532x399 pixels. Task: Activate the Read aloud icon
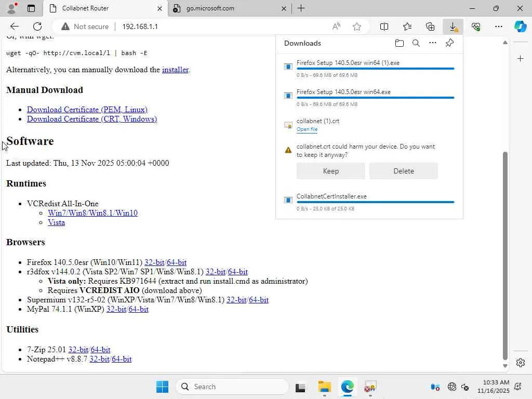pyautogui.click(x=336, y=26)
